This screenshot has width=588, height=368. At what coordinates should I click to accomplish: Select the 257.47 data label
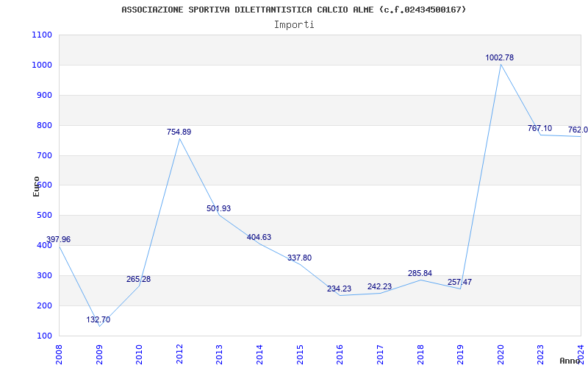(460, 283)
